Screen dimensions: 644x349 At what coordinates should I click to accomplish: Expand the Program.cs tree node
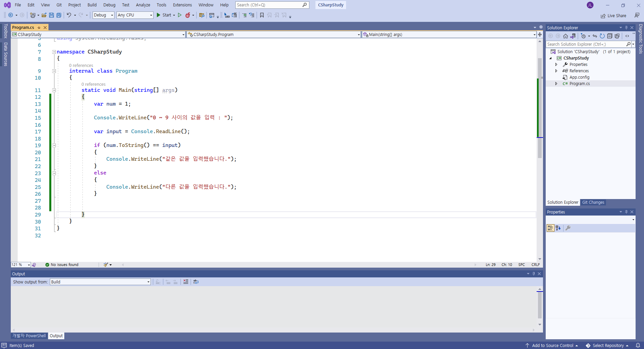[x=556, y=84]
